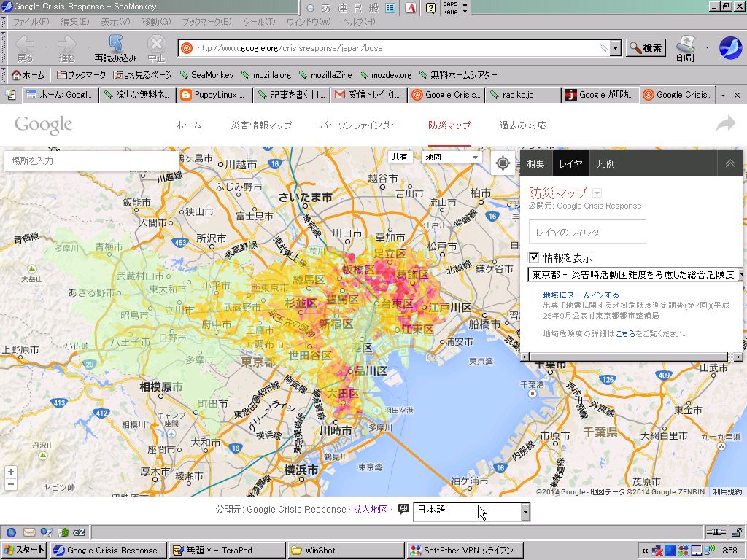Image resolution: width=747 pixels, height=560 pixels.
Task: Open the パーソンファインダー page
Action: (x=359, y=125)
